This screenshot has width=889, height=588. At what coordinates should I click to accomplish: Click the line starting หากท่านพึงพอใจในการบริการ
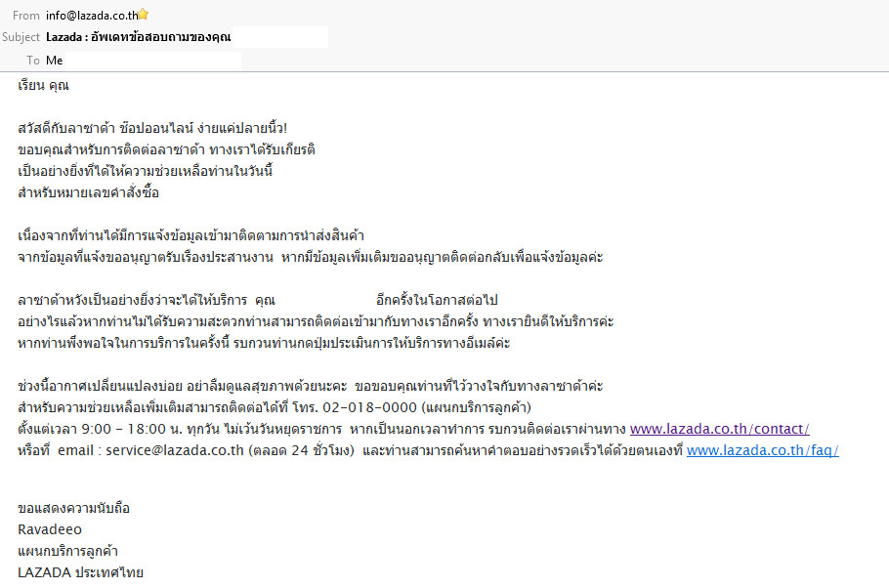pyautogui.click(x=264, y=343)
